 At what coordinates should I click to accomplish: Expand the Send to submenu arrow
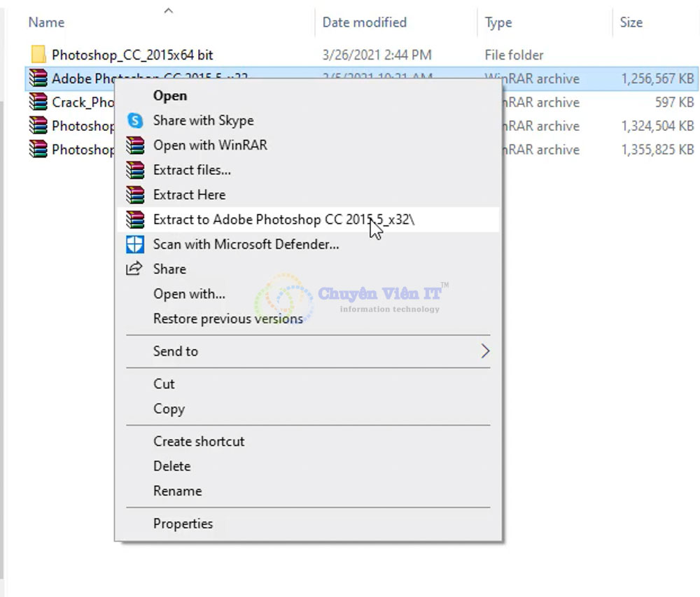[x=485, y=351]
